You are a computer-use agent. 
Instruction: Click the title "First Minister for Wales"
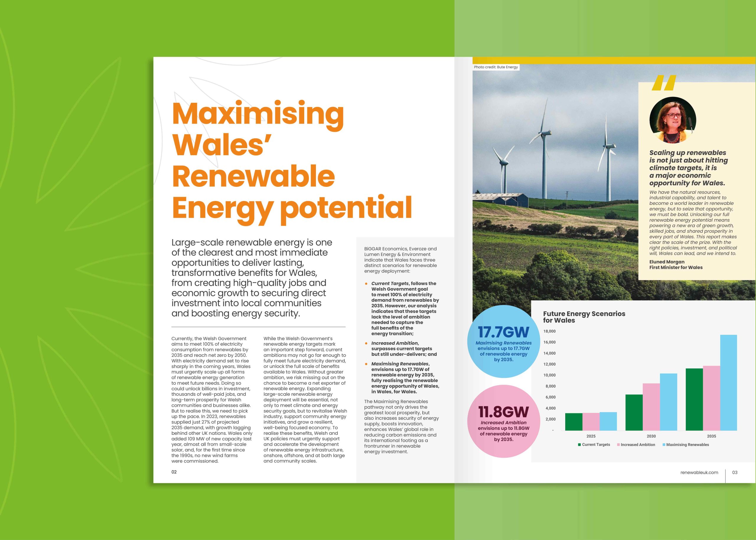coord(676,267)
